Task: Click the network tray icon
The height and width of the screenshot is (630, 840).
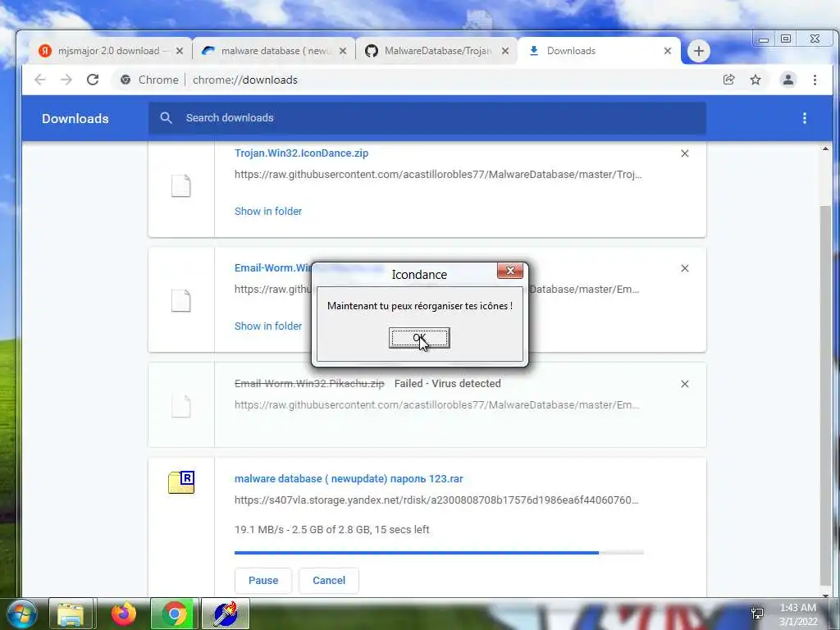Action: (757, 614)
